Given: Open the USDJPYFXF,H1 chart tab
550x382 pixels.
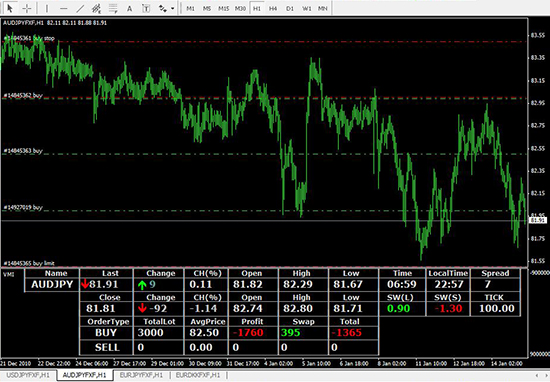Looking at the screenshot, I should [x=28, y=375].
